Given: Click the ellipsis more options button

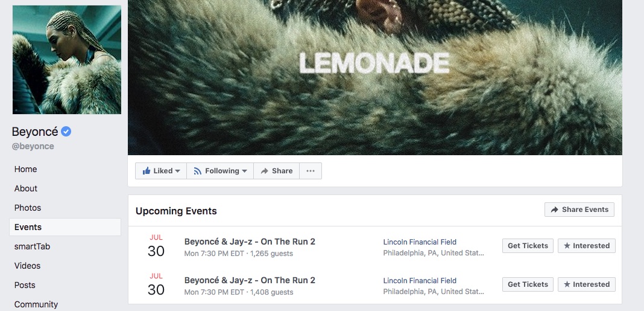Looking at the screenshot, I should tap(311, 171).
